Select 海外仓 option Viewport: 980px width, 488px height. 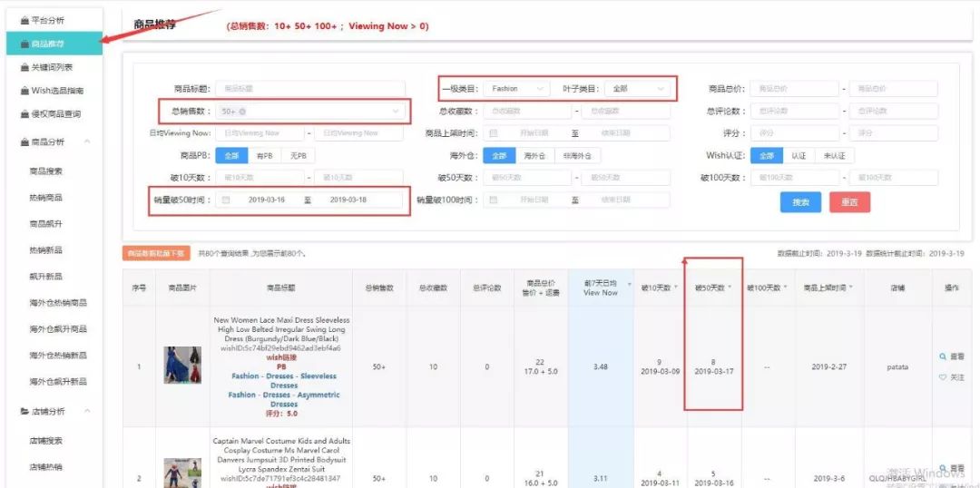click(x=535, y=156)
